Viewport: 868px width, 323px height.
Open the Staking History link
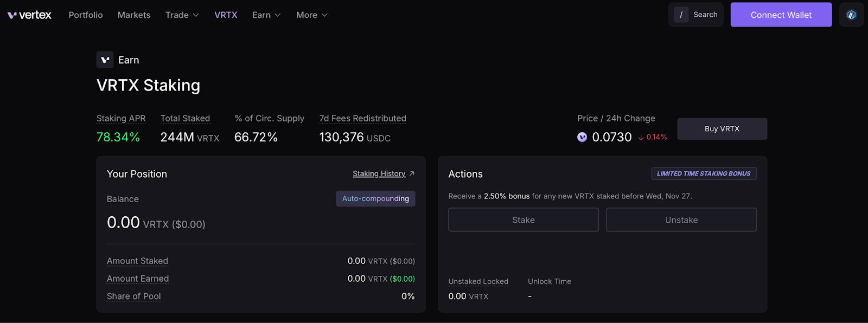point(379,174)
